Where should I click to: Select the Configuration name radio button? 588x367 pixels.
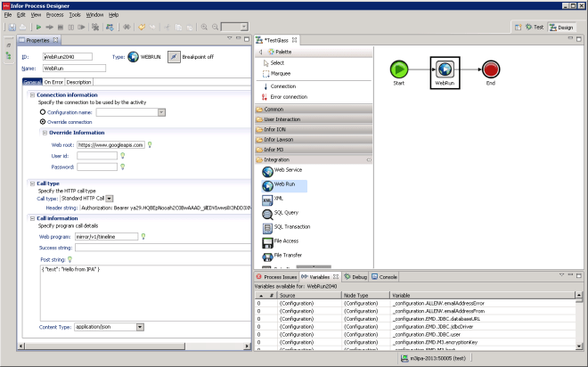tap(42, 112)
